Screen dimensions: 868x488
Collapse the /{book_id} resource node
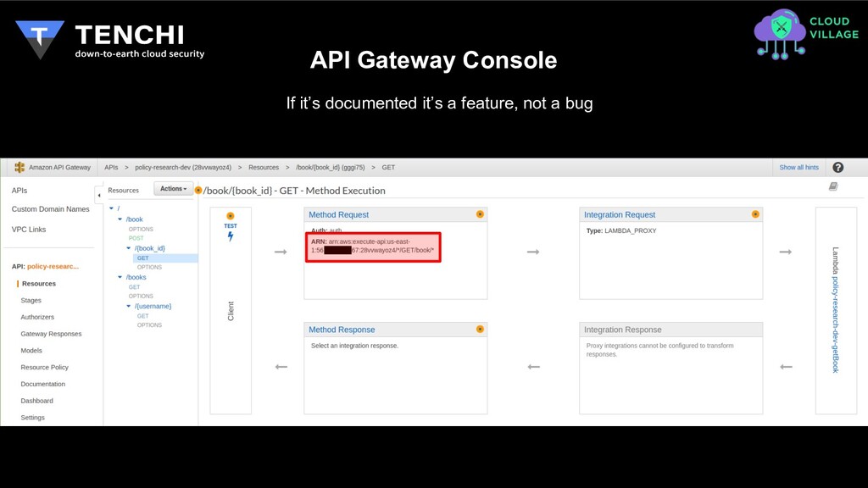[x=129, y=248]
